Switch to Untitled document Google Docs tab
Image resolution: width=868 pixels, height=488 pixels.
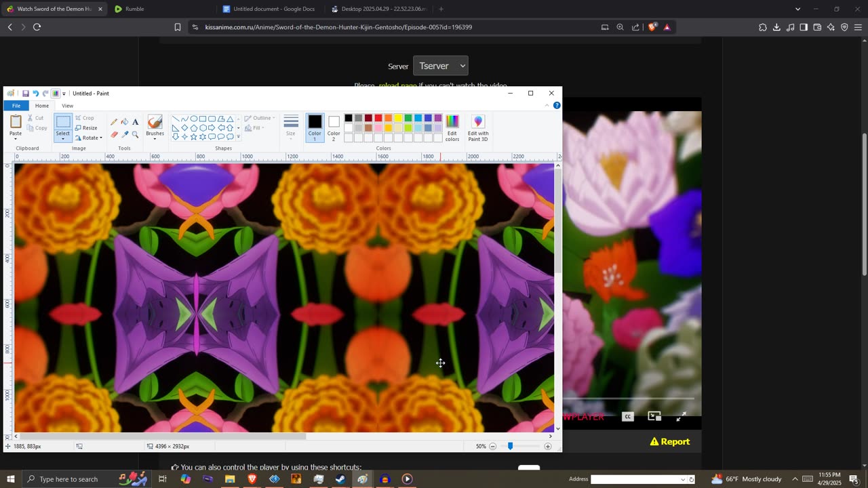tap(270, 9)
